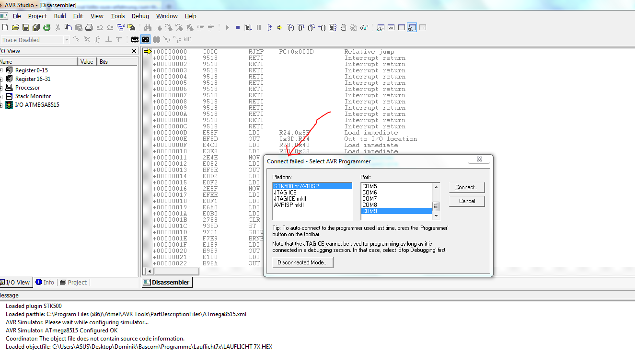The height and width of the screenshot is (364, 635).
Task: Open the Project menu
Action: [x=37, y=16]
